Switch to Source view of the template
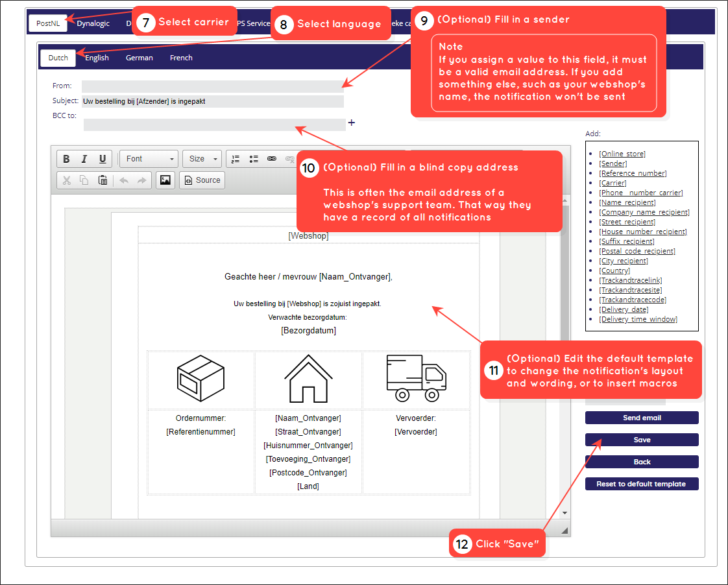Image resolution: width=728 pixels, height=585 pixels. tap(202, 180)
